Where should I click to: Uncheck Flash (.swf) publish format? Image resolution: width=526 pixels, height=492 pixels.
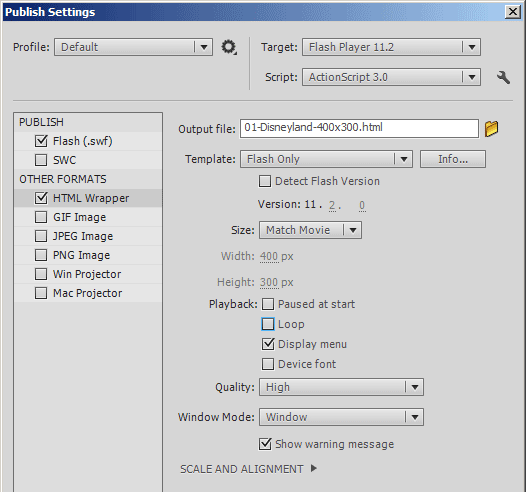(41, 141)
